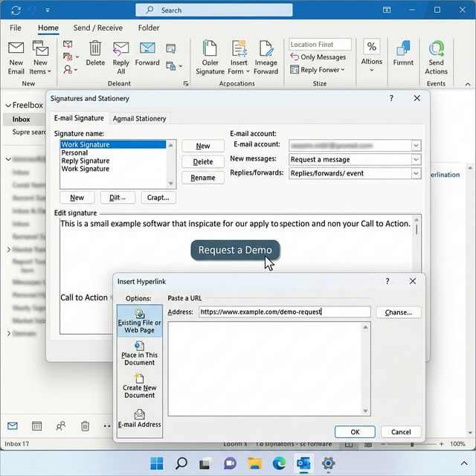The height and width of the screenshot is (476, 476).
Task: Open the New Items menu
Action: click(40, 58)
